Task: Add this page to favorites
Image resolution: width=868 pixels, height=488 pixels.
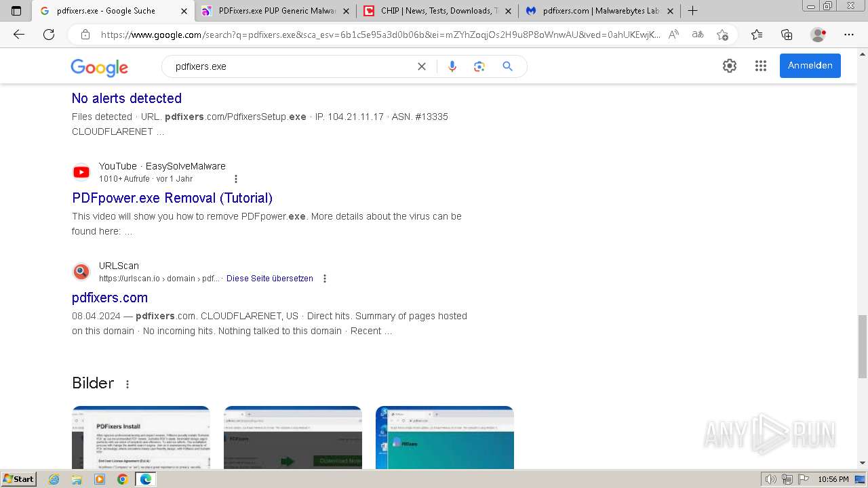Action: [x=722, y=35]
